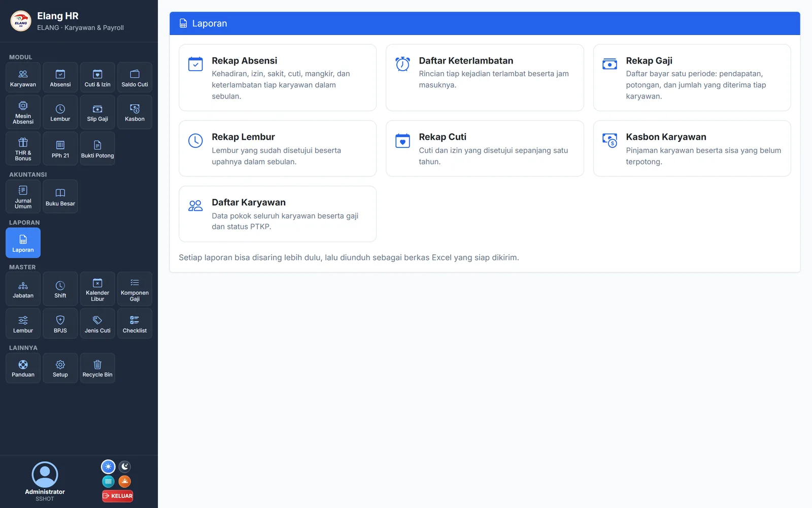The height and width of the screenshot is (508, 812).
Task: Open the Daftar Keterlambatan report
Action: (485, 78)
